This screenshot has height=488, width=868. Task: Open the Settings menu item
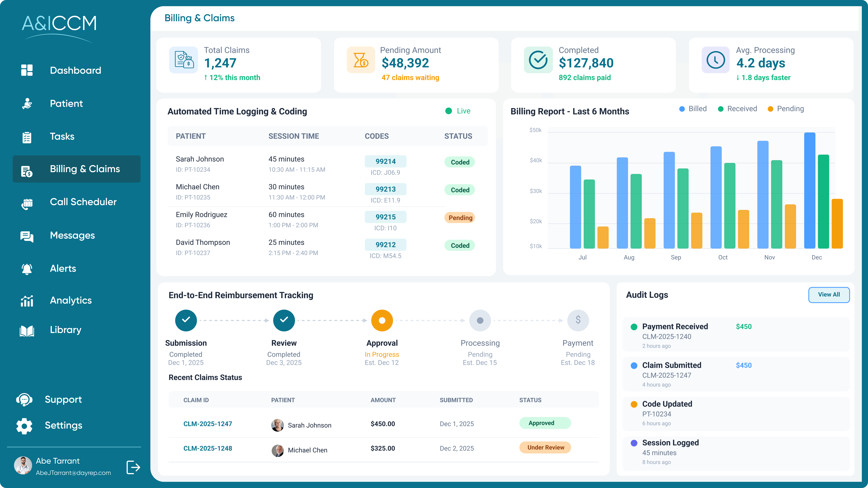tap(24, 426)
